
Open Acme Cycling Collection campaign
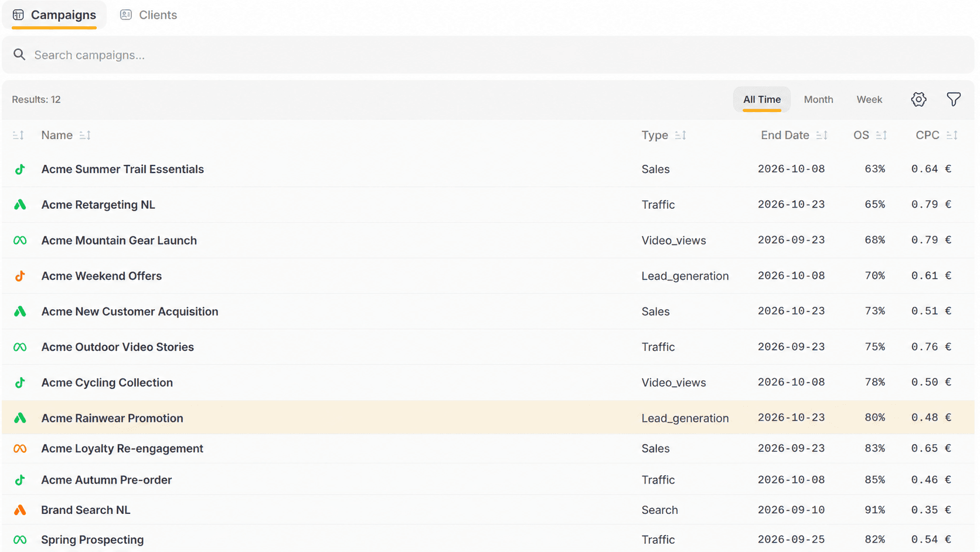pyautogui.click(x=107, y=383)
